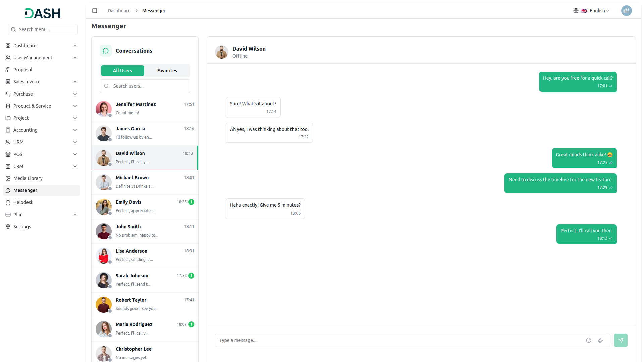Expand the User Management menu

(33, 58)
